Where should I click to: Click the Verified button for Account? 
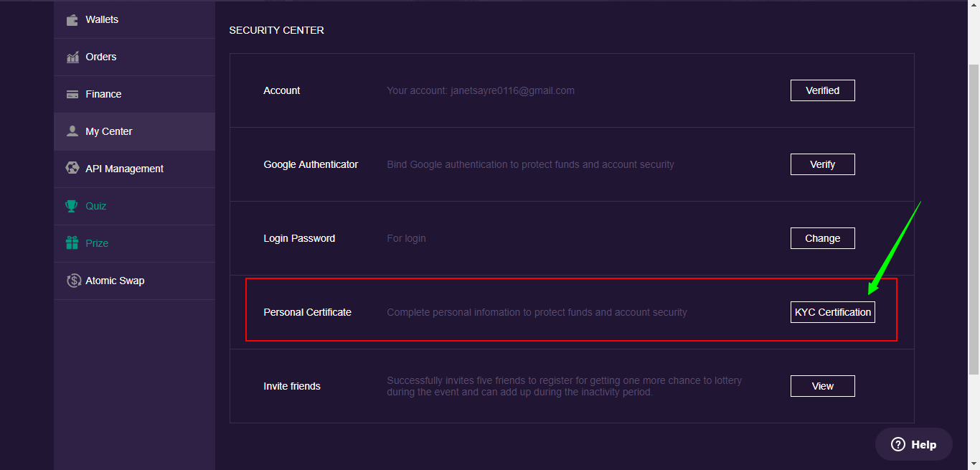coord(823,90)
